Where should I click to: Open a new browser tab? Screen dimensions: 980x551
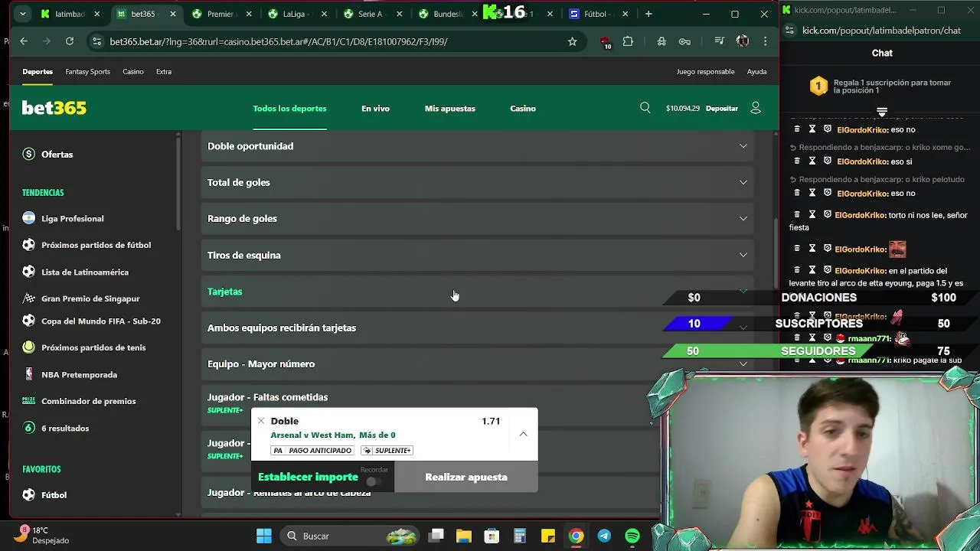[x=648, y=14]
